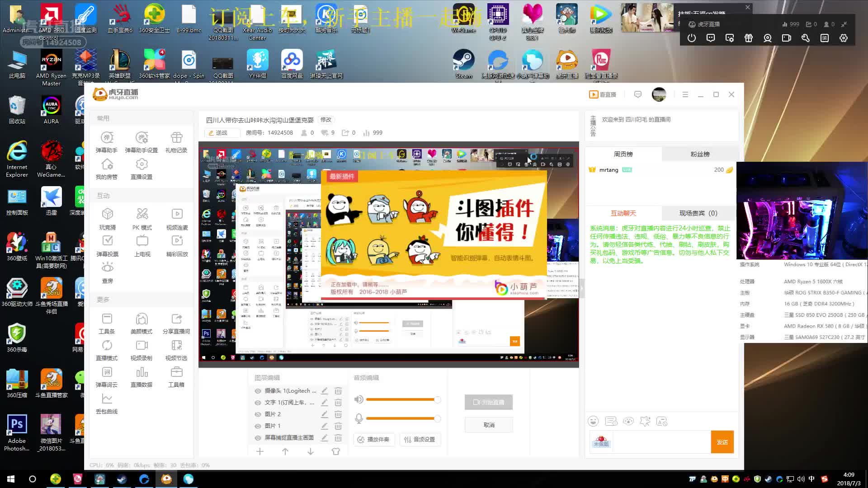Click user avatar in Huya title bar

[x=659, y=94]
